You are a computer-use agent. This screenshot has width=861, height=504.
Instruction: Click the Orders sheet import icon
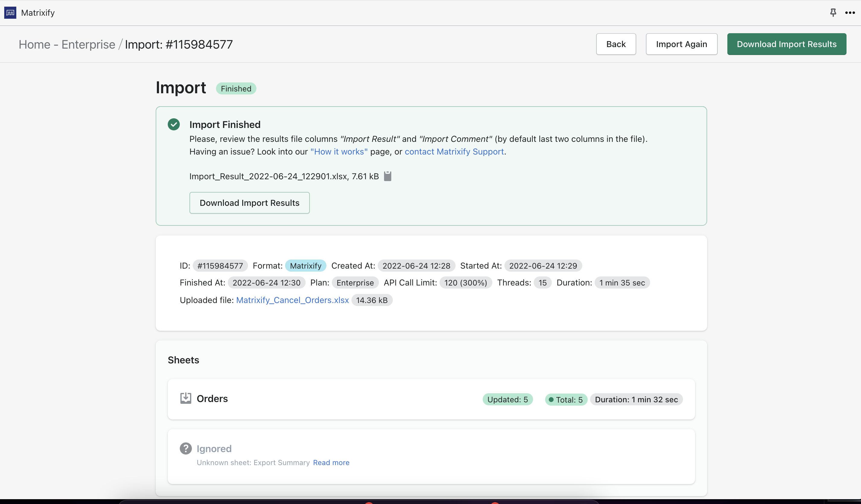tap(186, 398)
